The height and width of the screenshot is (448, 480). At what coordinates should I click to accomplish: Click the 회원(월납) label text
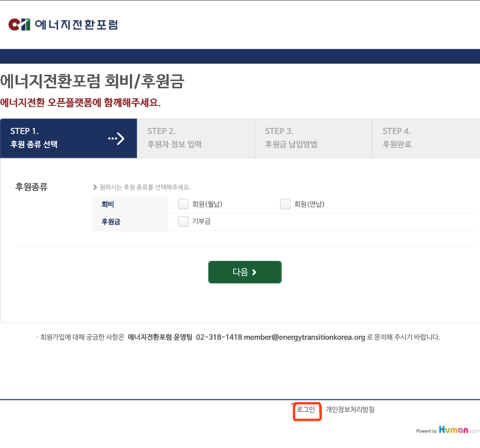coord(207,204)
